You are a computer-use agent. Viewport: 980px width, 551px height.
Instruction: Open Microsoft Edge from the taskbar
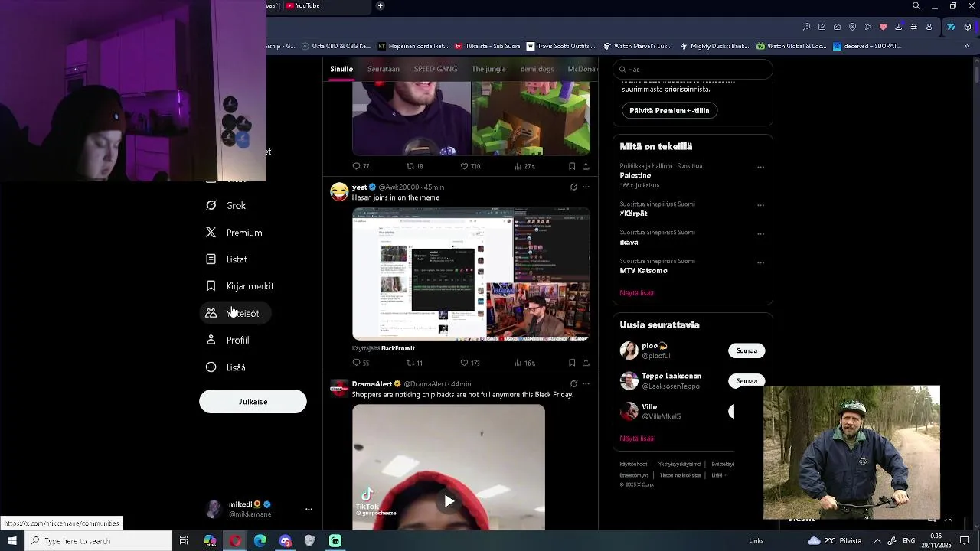(x=260, y=541)
